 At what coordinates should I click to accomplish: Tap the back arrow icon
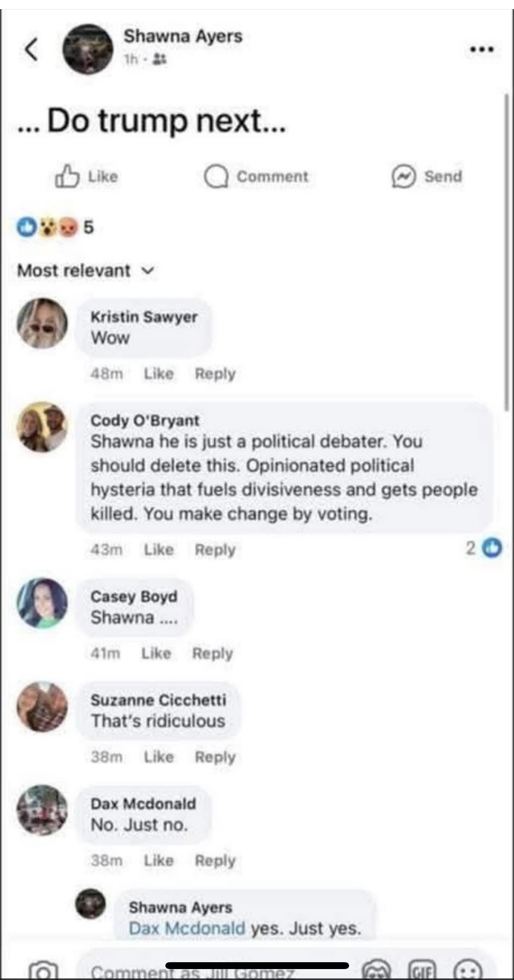click(x=31, y=49)
